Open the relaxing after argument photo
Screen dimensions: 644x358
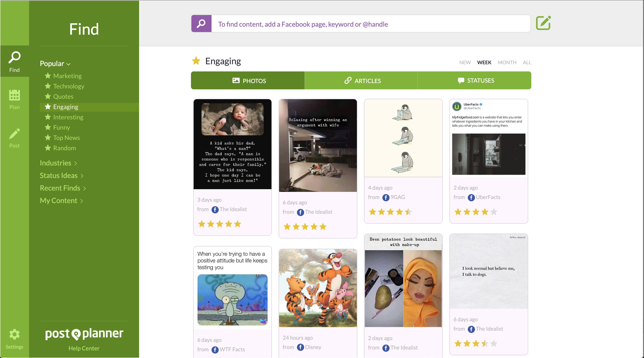(x=318, y=146)
